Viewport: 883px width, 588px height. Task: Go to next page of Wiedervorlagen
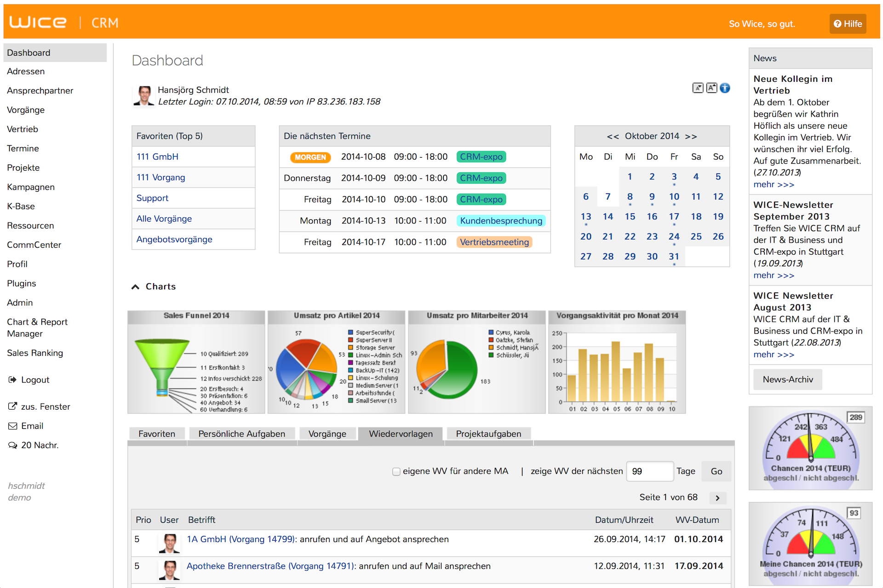coord(717,498)
